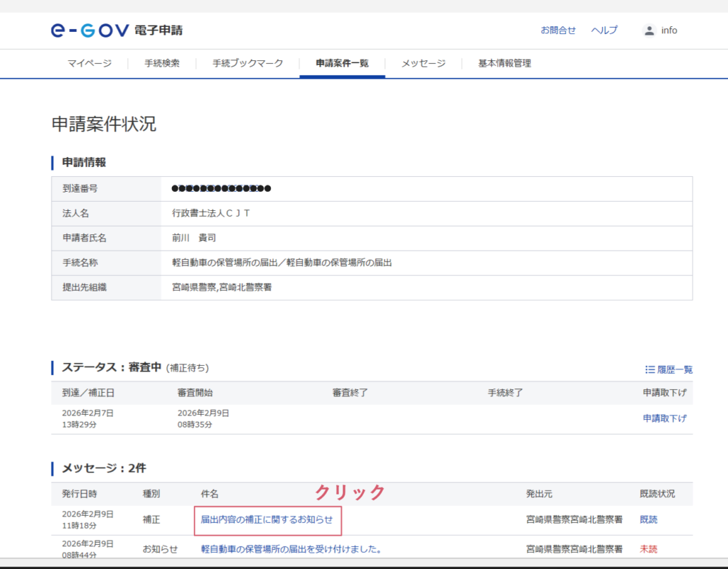Go to the 基本情報管理 tab
728x569 pixels.
[x=504, y=63]
